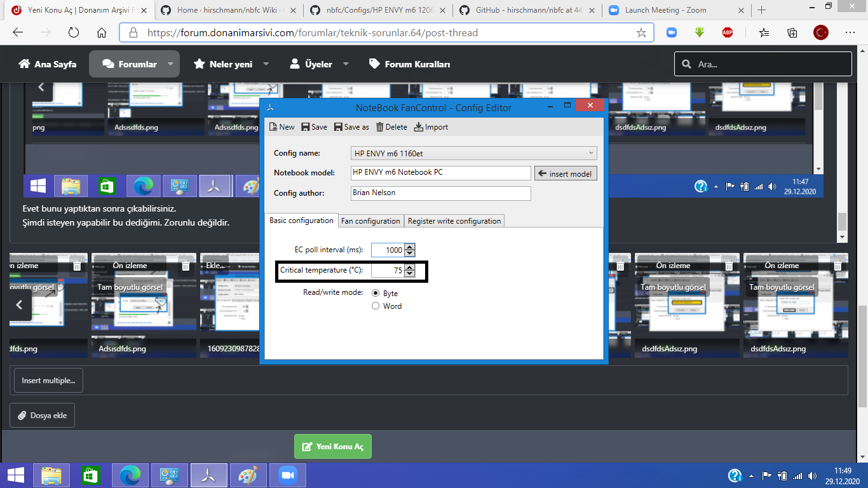Open a new browser tab with plus
This screenshot has width=868, height=488.
click(x=761, y=10)
